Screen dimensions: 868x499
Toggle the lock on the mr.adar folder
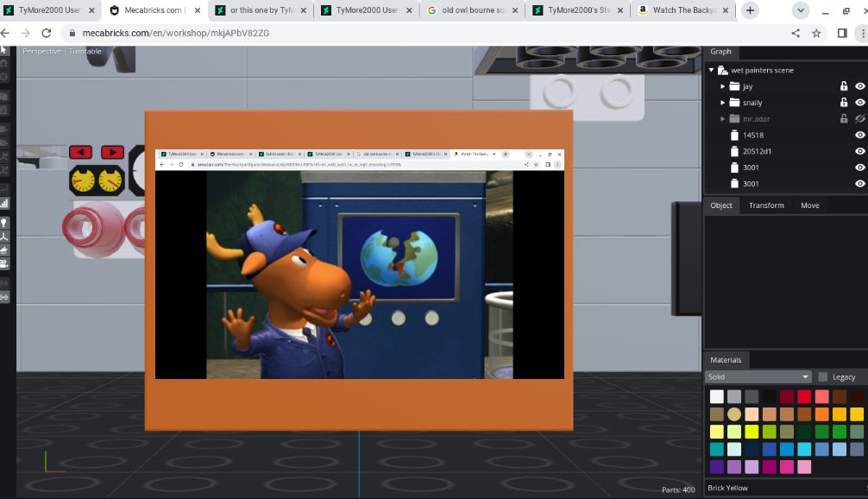click(x=844, y=118)
